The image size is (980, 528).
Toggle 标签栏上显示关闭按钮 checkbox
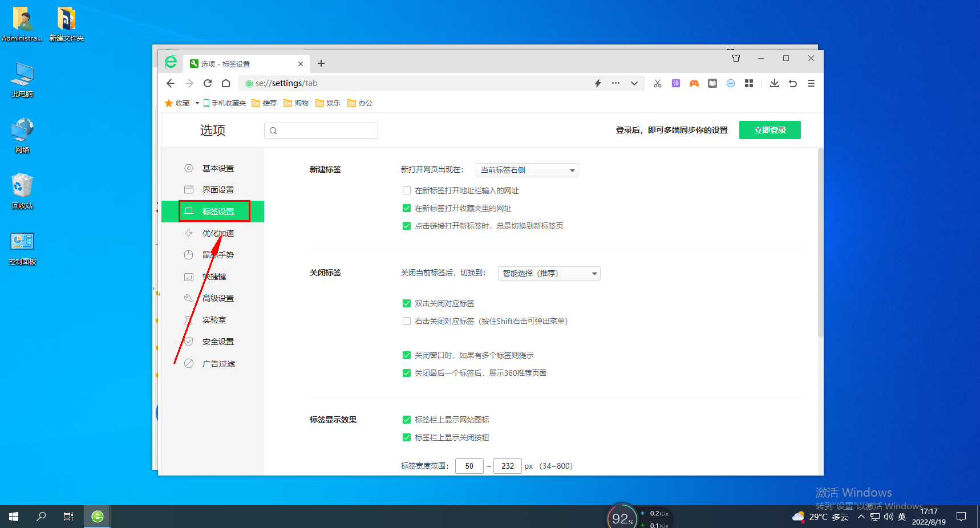tap(407, 437)
